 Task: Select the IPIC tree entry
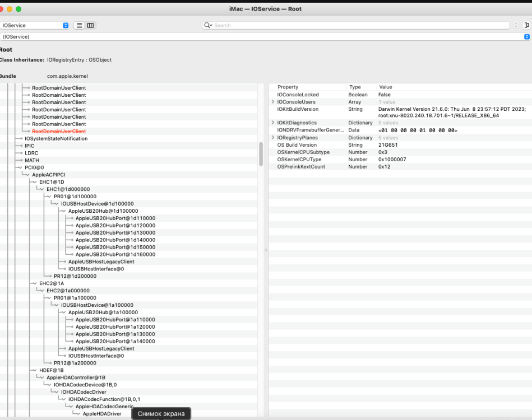pos(30,146)
